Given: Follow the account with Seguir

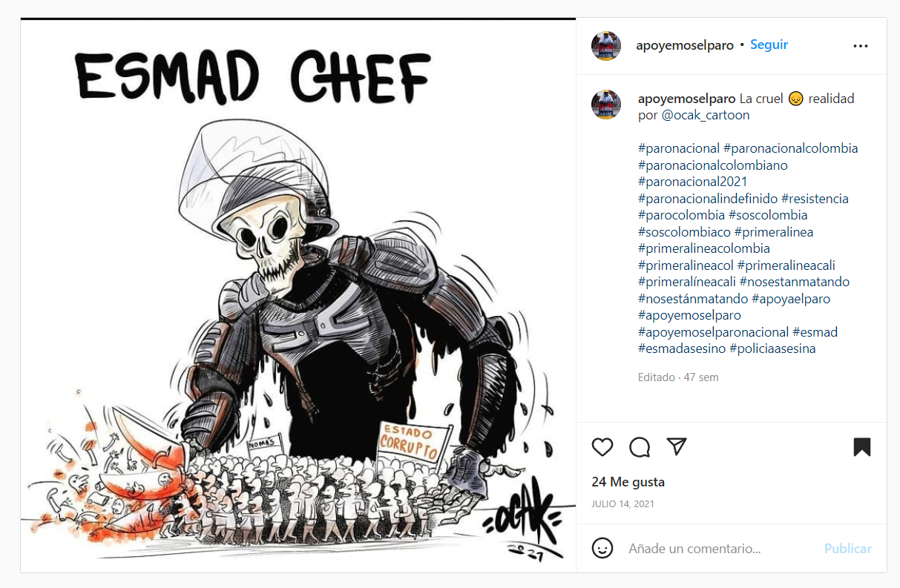Looking at the screenshot, I should click(x=769, y=44).
